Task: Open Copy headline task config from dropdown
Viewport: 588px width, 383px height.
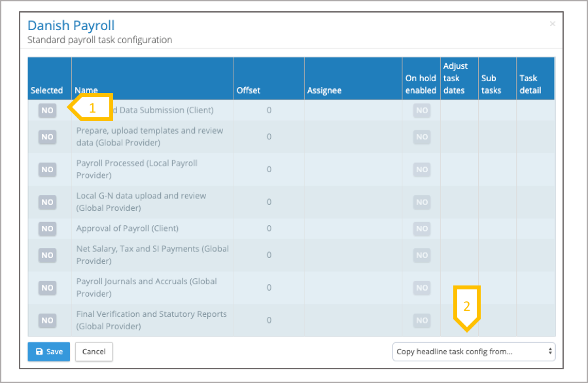Action: (x=474, y=352)
